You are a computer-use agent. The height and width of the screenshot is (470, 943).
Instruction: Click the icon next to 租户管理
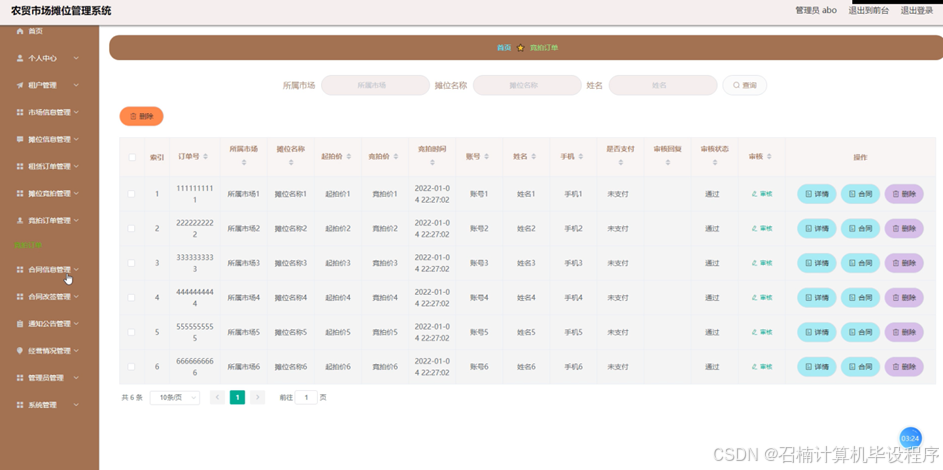pos(20,85)
